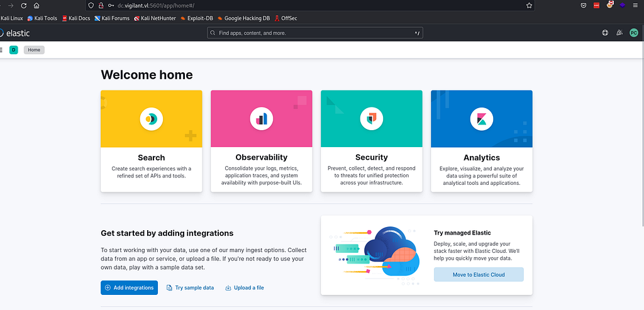The width and height of the screenshot is (644, 310).
Task: Focus the Find apps, content search field
Action: (x=315, y=33)
